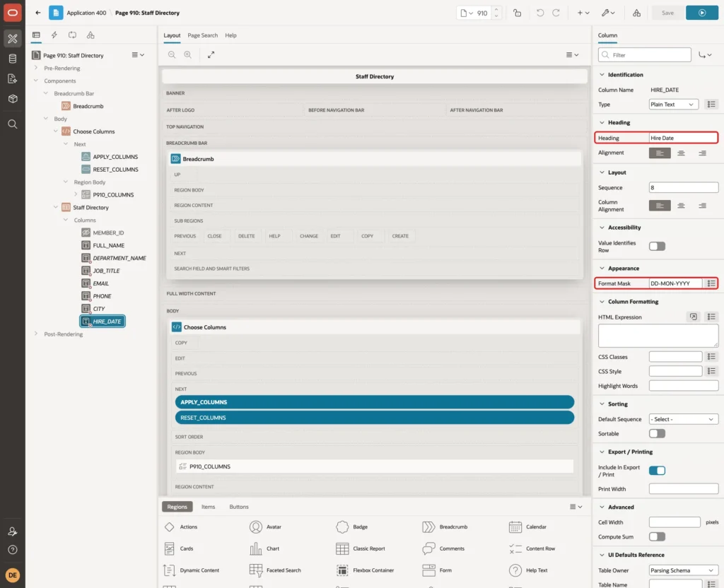Viewport: 724px width, 588px height.
Task: Select the gallery Regions tab
Action: pyautogui.click(x=177, y=507)
